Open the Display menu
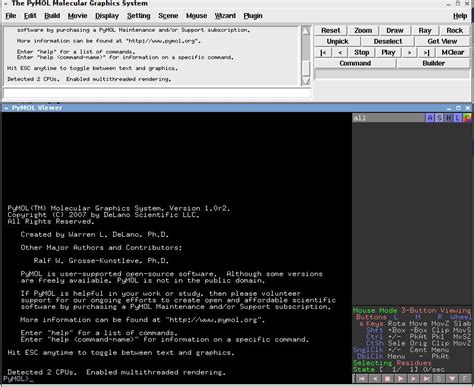 [107, 16]
